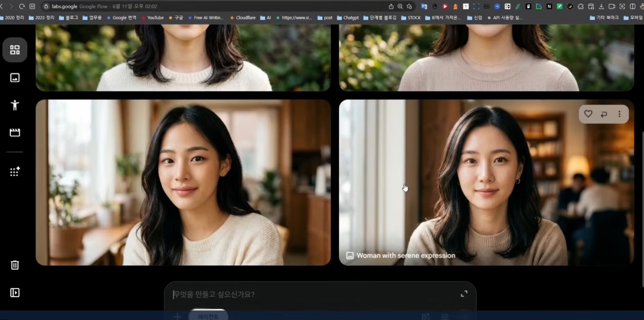Click the zoom magnifier in address bar
Viewport: 644px width, 320px height.
pyautogui.click(x=400, y=6)
